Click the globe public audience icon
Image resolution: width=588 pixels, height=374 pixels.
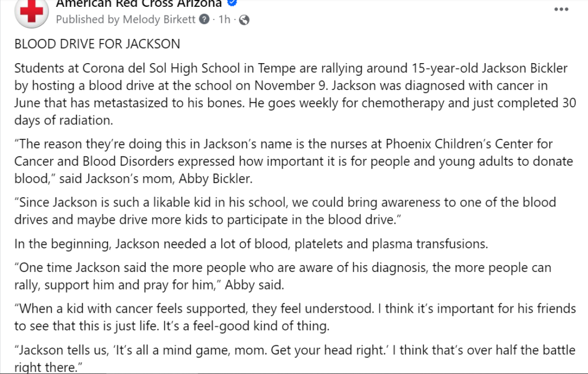point(244,20)
